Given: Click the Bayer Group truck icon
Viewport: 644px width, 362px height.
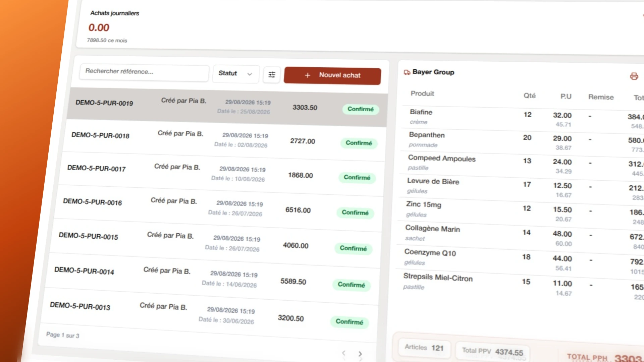Looking at the screenshot, I should pyautogui.click(x=407, y=72).
